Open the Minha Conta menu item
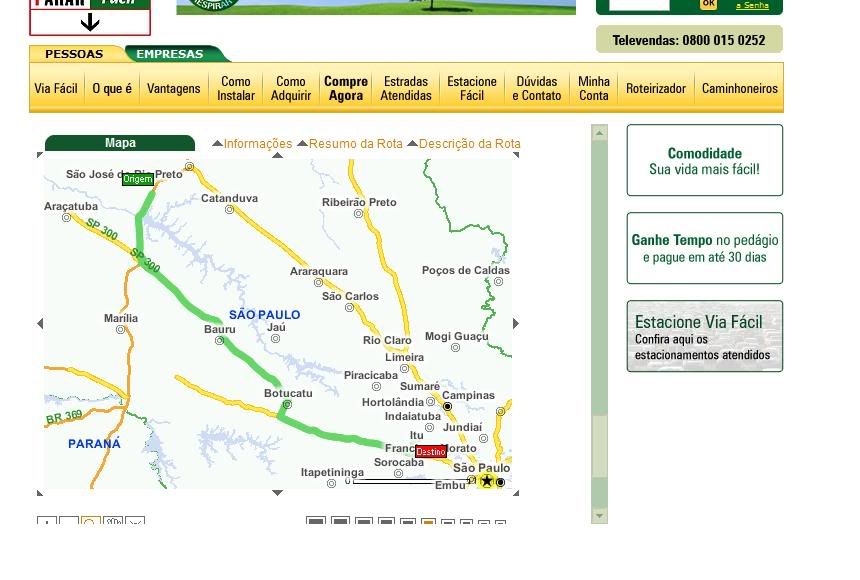 [594, 88]
